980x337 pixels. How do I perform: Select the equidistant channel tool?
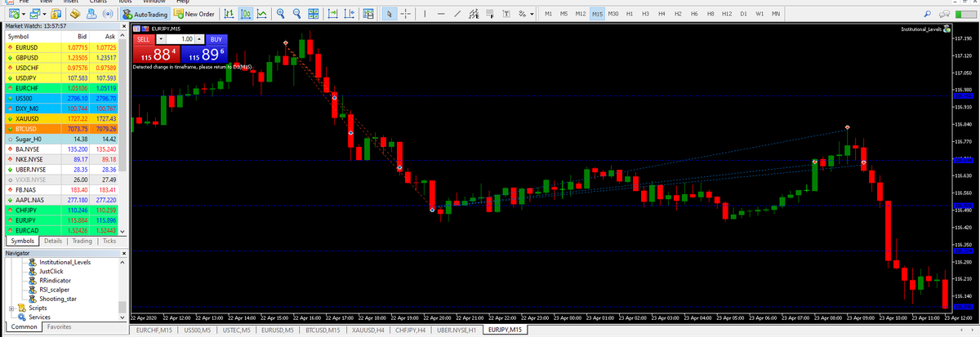[x=474, y=14]
